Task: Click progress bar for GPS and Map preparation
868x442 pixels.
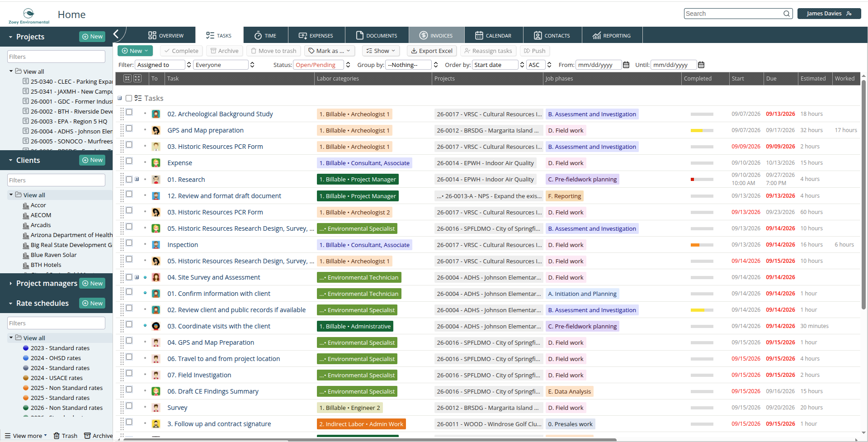Action: (x=702, y=130)
